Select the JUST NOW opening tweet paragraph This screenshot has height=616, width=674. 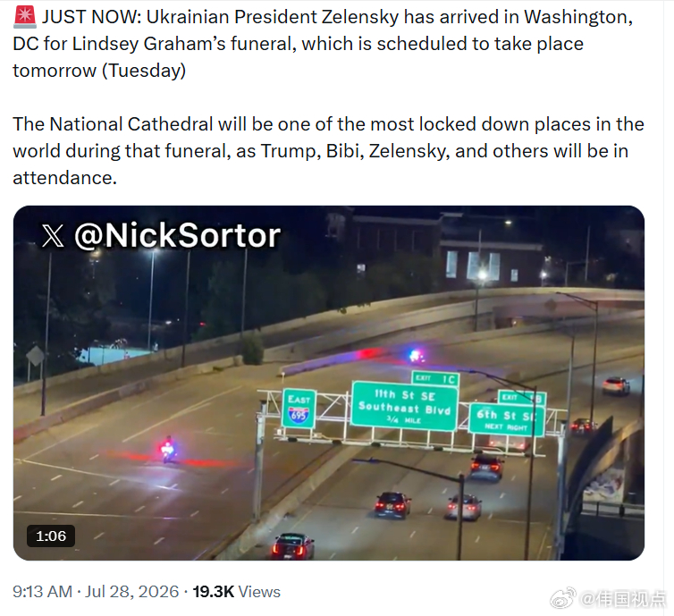[323, 44]
